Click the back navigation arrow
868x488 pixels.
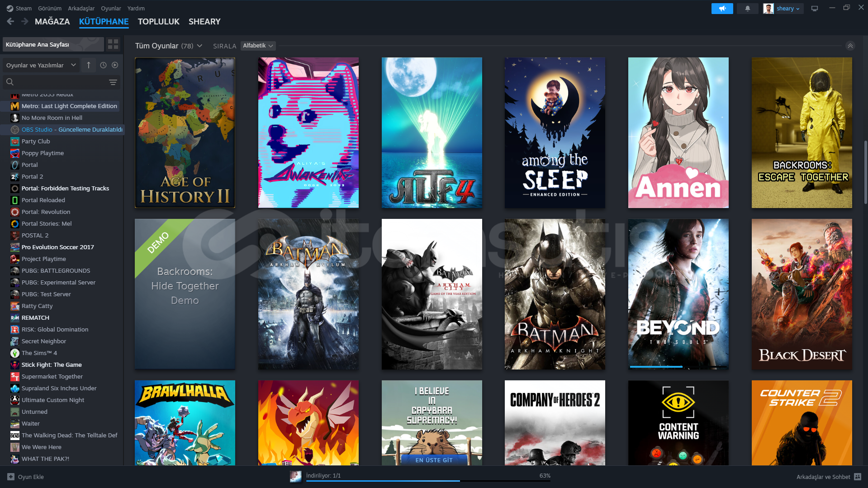[x=11, y=21]
